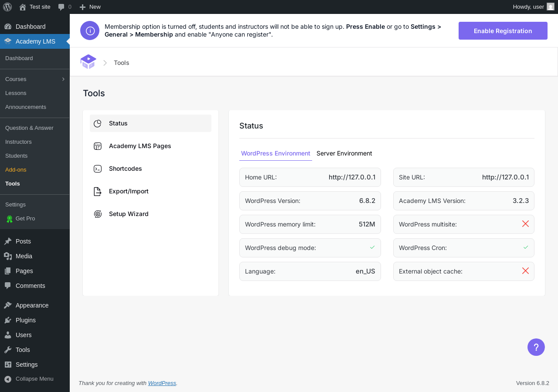
Task: Click the WordPress Version 6.8.2 value
Action: pos(367,201)
